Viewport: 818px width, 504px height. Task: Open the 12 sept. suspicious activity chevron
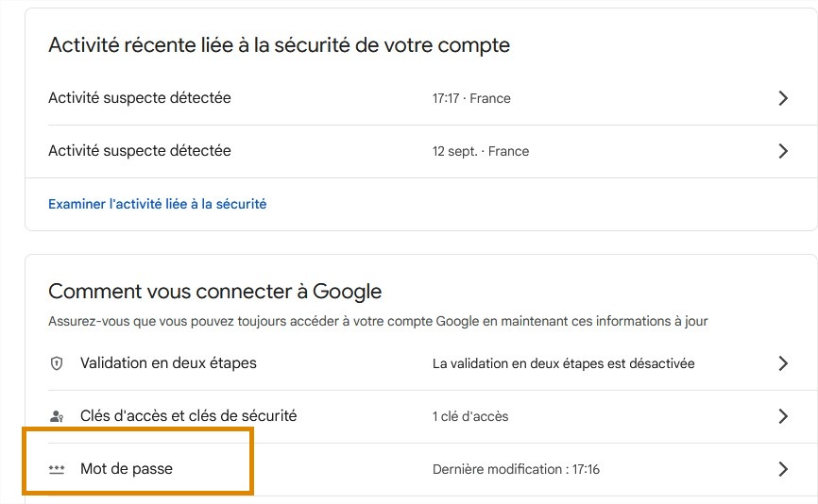coord(782,151)
